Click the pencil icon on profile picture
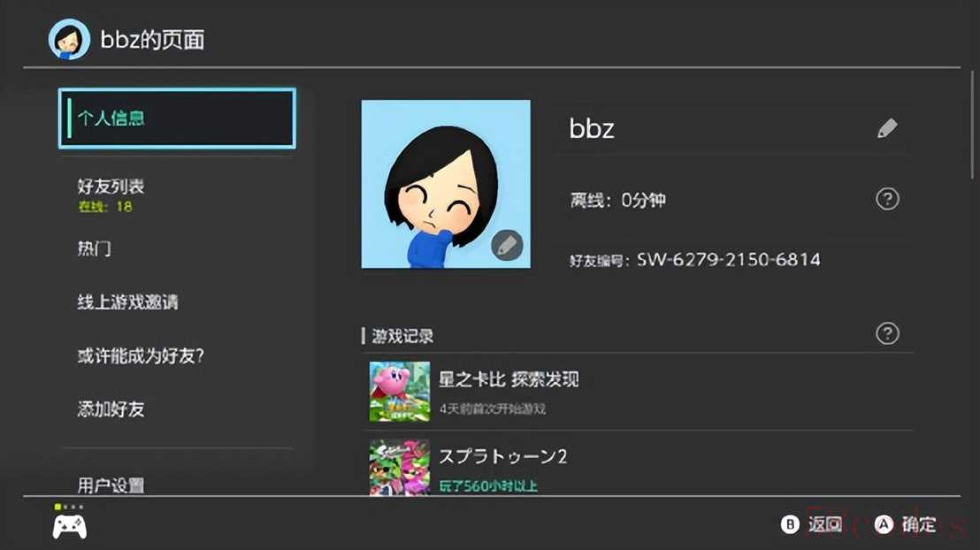This screenshot has height=550, width=980. (x=507, y=245)
